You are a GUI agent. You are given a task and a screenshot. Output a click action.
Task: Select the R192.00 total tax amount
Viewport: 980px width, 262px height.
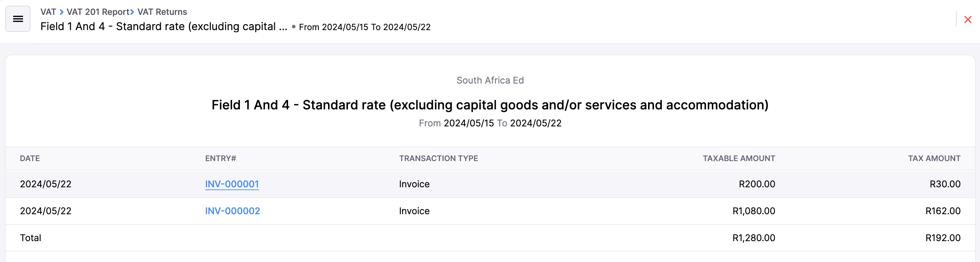pos(943,238)
